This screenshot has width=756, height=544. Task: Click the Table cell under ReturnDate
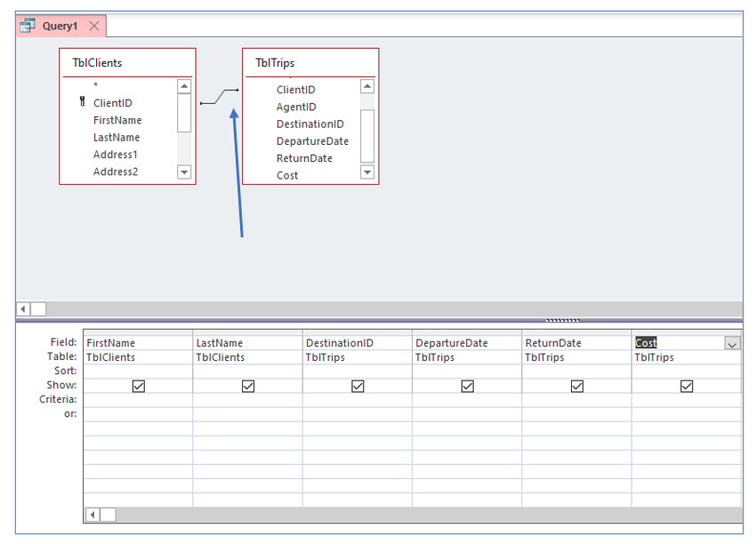tap(576, 357)
